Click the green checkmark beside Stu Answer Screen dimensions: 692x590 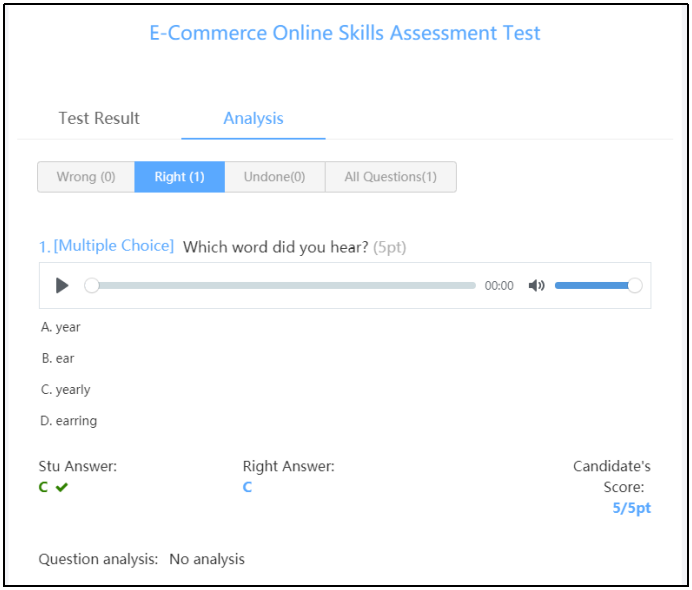click(x=62, y=487)
